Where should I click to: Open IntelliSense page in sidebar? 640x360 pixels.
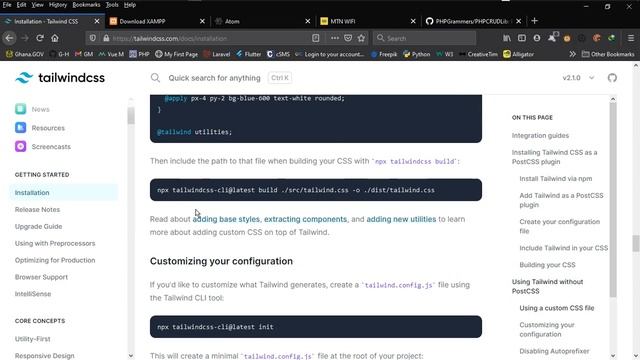pos(33,294)
